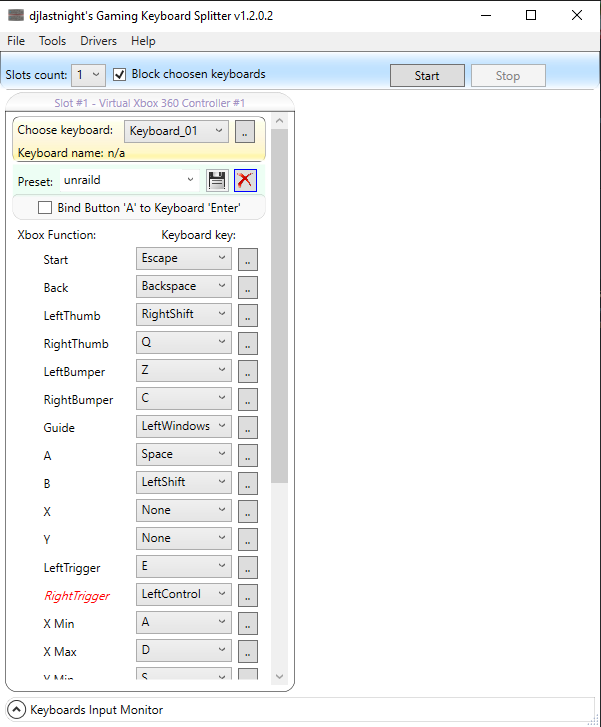Open the X button dropdown set to None

point(184,510)
